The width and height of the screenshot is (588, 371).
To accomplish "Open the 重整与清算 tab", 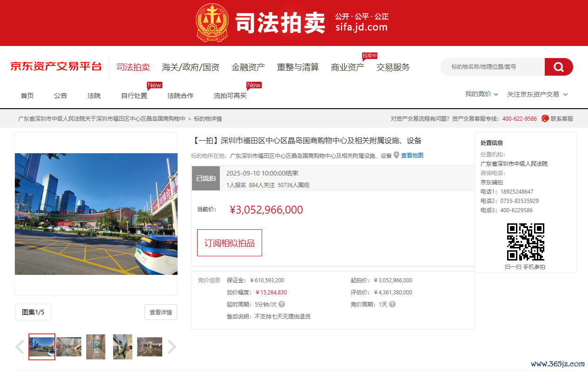I will pos(298,67).
